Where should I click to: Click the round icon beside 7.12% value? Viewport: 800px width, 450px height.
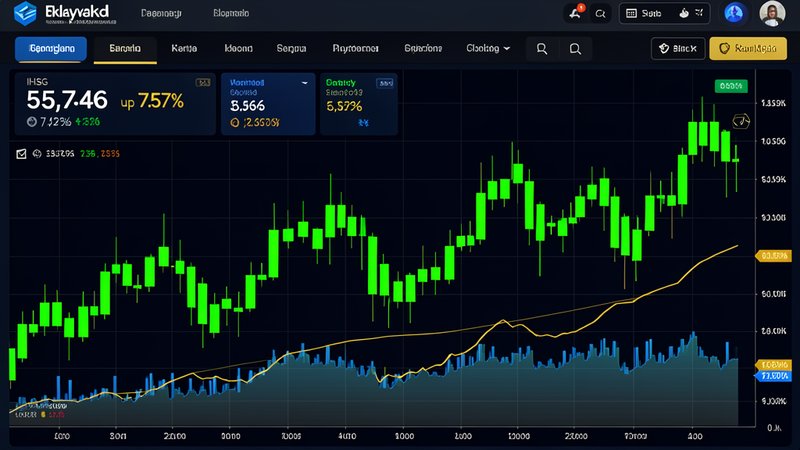pyautogui.click(x=32, y=121)
